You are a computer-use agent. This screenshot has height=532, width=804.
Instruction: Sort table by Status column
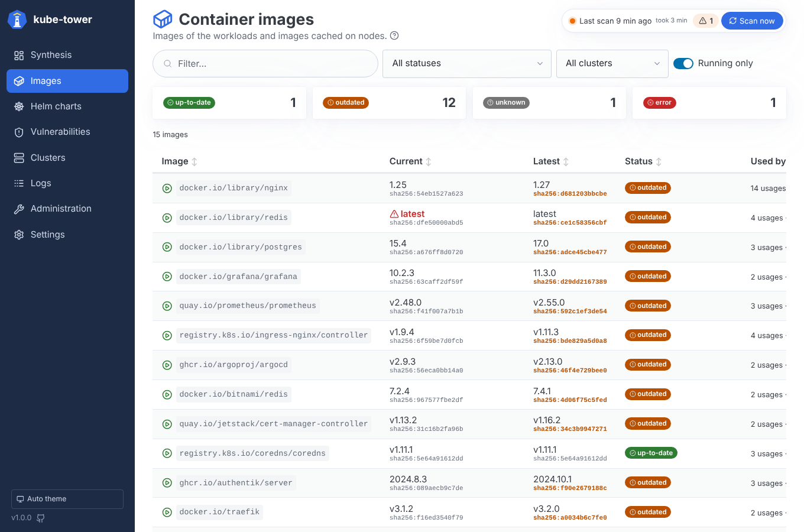click(x=643, y=161)
